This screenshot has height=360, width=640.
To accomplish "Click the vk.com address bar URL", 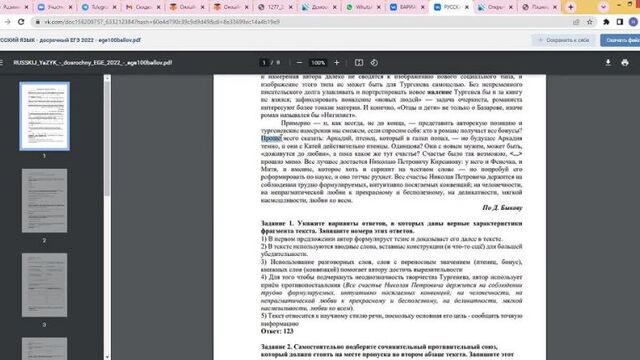I will point(162,22).
